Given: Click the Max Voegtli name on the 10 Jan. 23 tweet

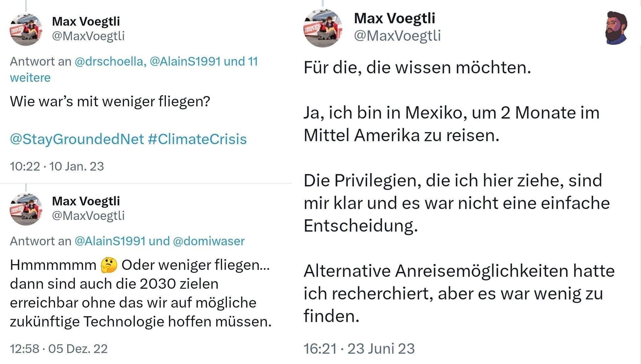Looking at the screenshot, I should click(86, 21).
